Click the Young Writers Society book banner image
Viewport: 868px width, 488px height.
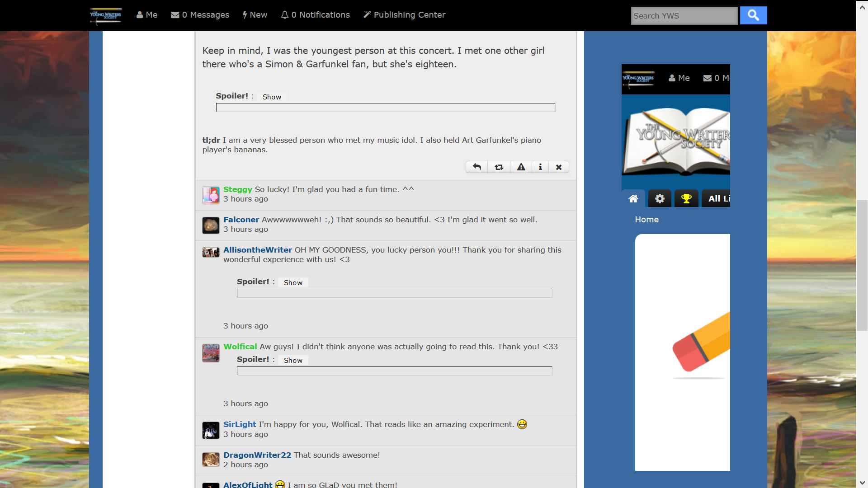pyautogui.click(x=676, y=141)
